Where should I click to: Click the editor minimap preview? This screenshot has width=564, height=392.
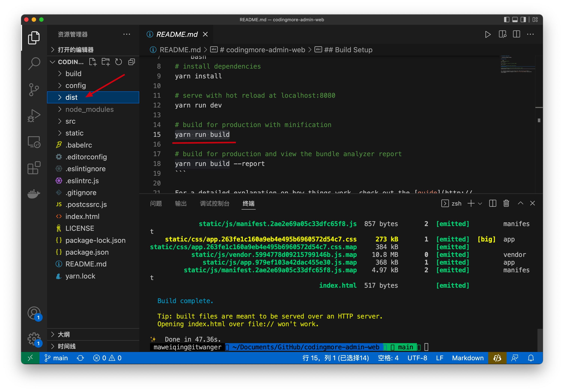coord(518,64)
